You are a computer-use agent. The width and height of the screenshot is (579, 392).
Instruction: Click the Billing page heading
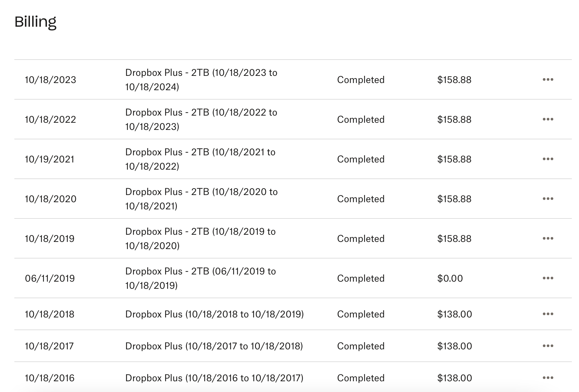(35, 22)
